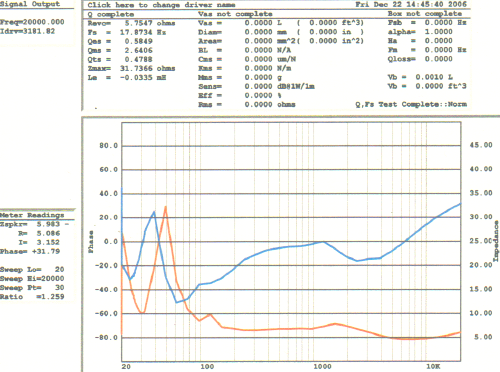Select the Cms = 0.0000 um/N field

pyautogui.click(x=247, y=59)
